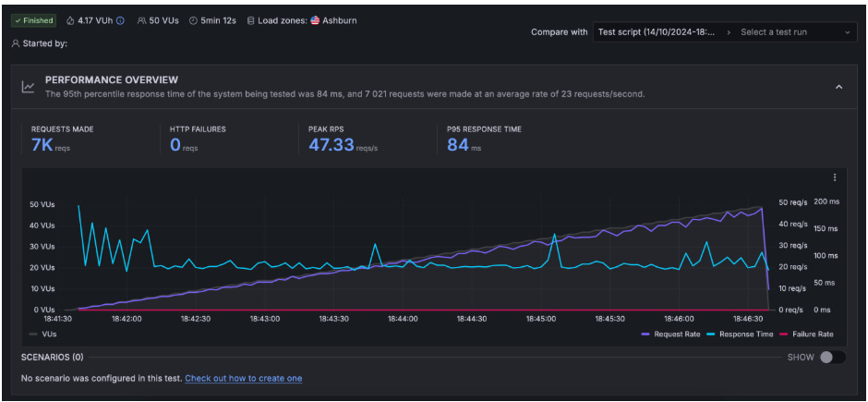868x402 pixels.
Task: Click the users icon beside 50 VUs
Action: pos(141,20)
